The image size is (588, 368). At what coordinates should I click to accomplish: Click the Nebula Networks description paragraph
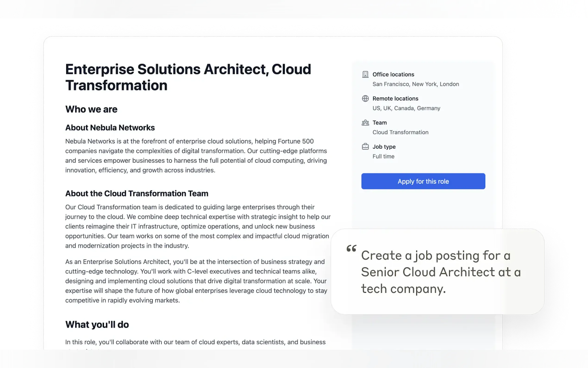pyautogui.click(x=196, y=155)
